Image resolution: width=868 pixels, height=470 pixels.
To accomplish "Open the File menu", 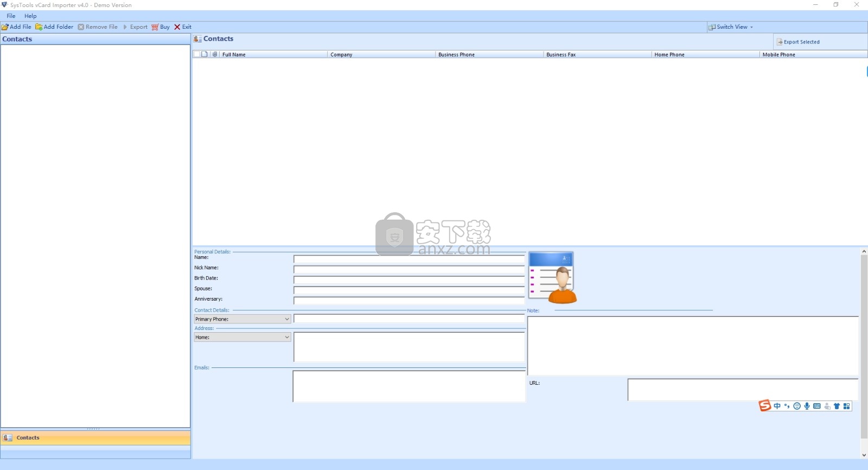I will 11,16.
